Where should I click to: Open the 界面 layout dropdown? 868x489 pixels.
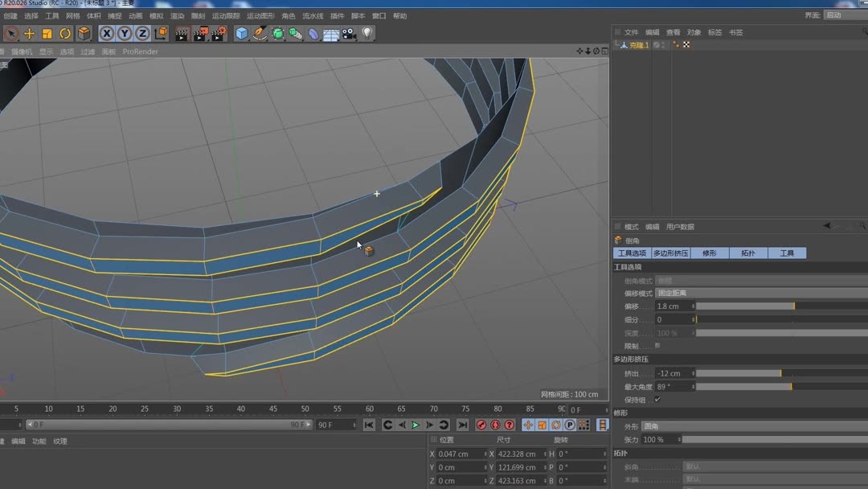coord(845,15)
